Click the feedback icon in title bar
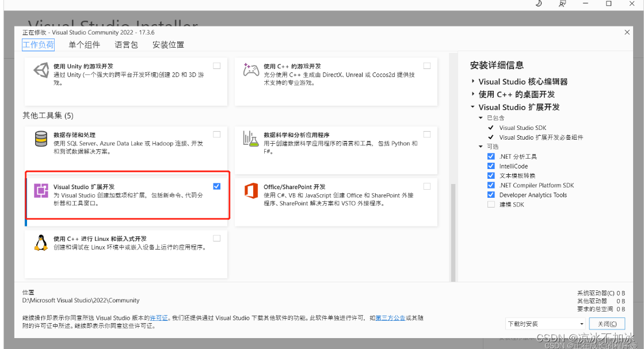The image size is (644, 349). [x=562, y=3]
